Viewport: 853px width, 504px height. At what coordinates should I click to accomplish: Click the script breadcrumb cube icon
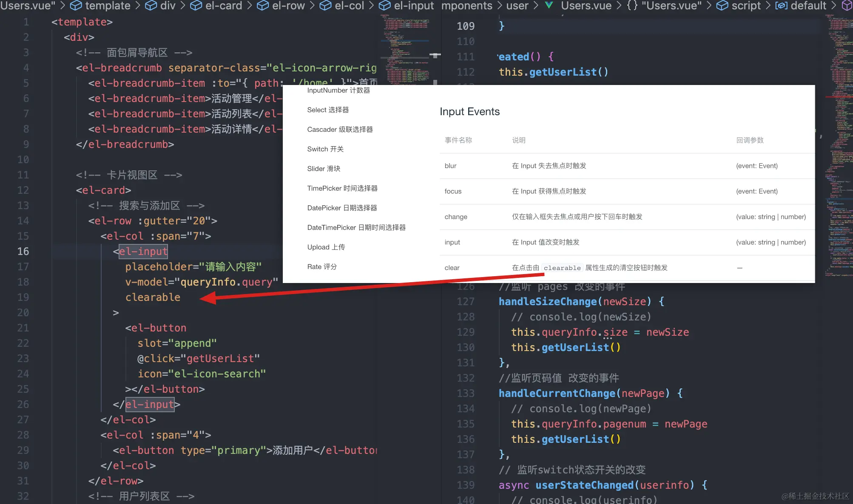coord(722,6)
